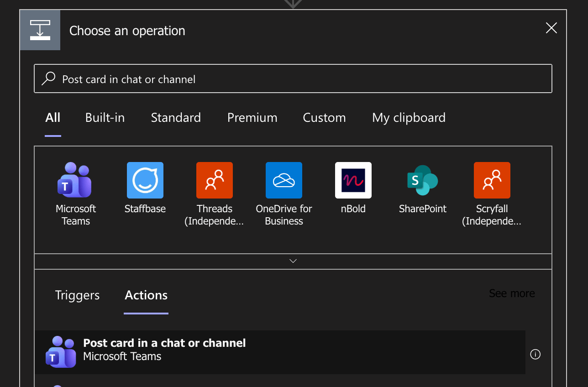The width and height of the screenshot is (588, 387).
Task: Switch to the Standard connectors tab
Action: 176,117
